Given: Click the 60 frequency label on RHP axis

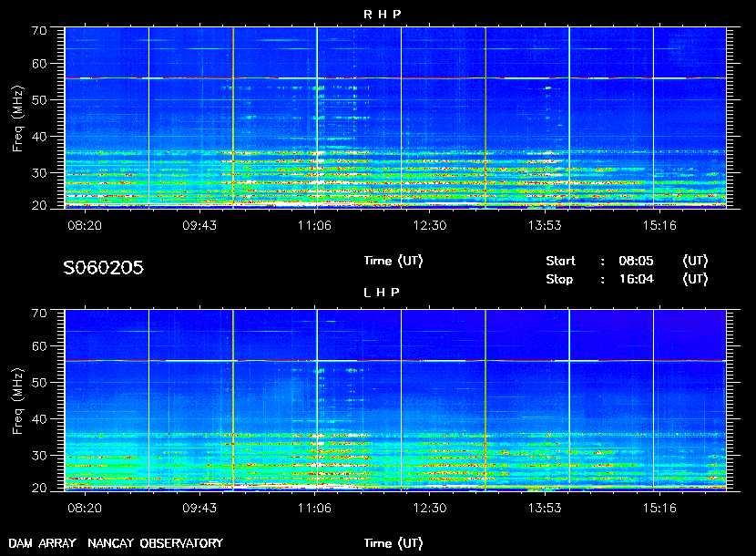Looking at the screenshot, I should click(39, 64).
